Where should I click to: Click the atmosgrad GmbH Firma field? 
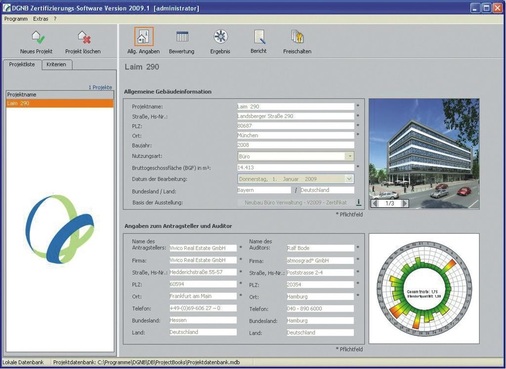(320, 260)
